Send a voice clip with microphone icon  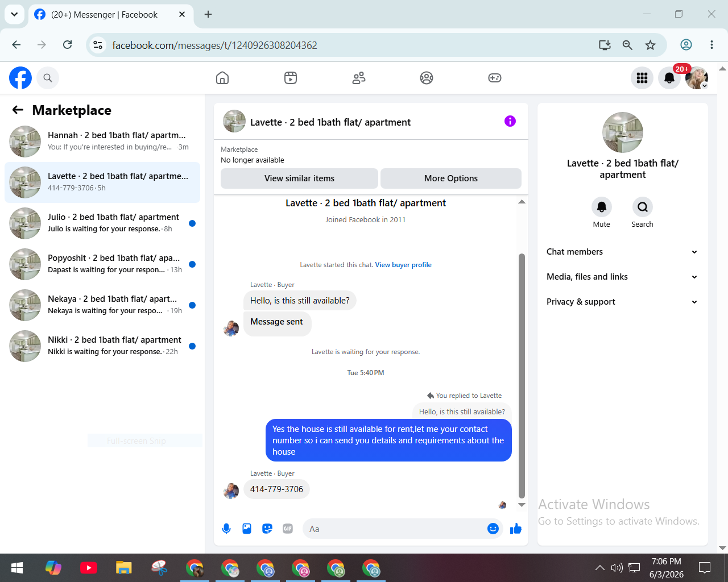(x=226, y=529)
